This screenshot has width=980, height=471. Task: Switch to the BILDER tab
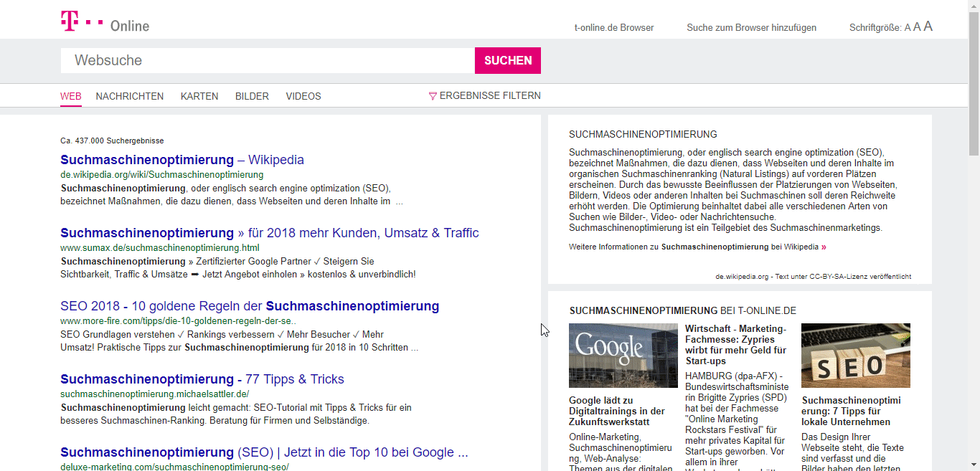point(252,96)
